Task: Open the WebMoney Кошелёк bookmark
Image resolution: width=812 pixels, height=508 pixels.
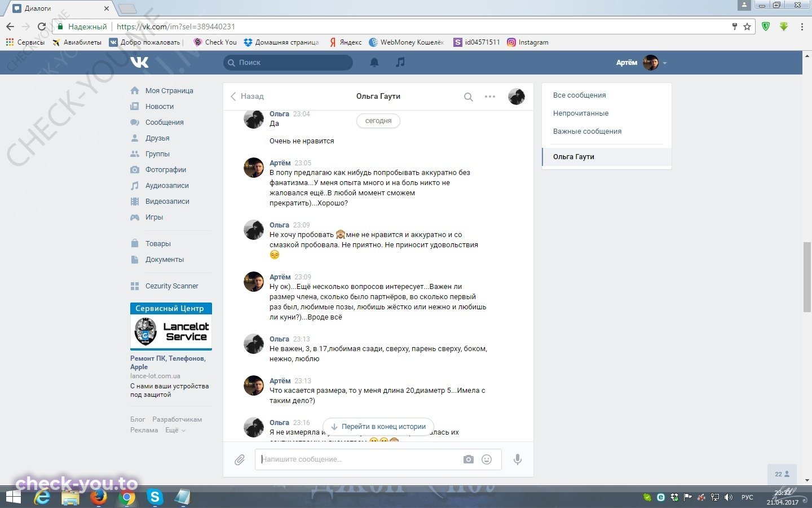Action: [407, 42]
